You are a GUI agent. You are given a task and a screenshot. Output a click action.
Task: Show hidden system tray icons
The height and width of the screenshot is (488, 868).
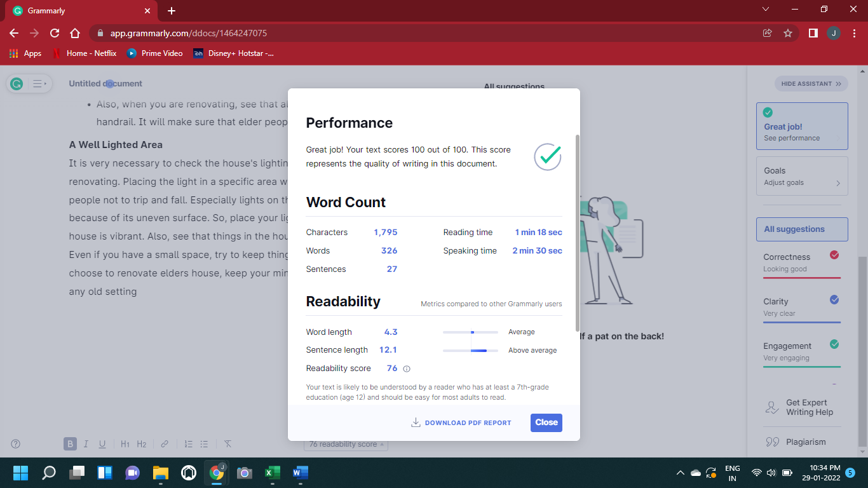[x=681, y=473]
